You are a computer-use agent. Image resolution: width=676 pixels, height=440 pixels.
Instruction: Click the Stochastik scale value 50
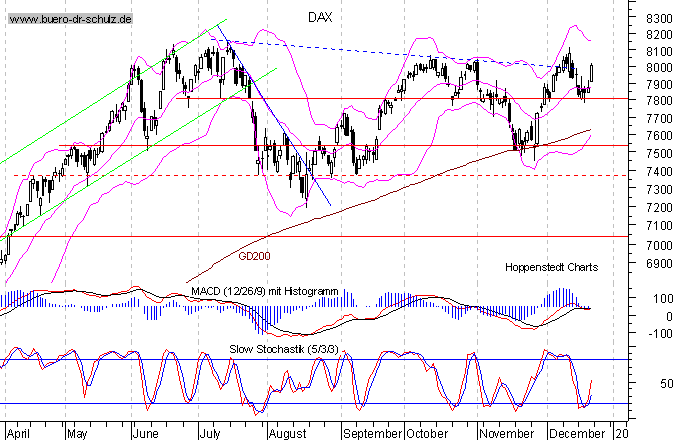(667, 383)
